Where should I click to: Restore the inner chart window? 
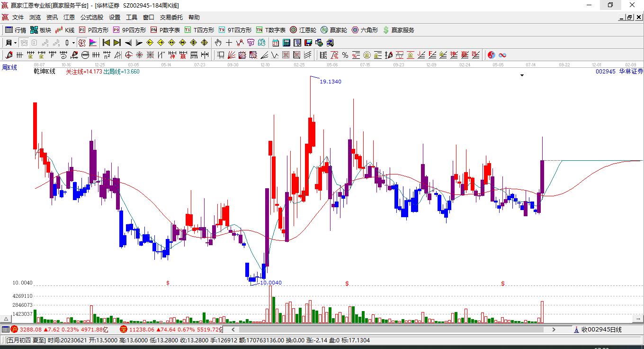pos(630,18)
